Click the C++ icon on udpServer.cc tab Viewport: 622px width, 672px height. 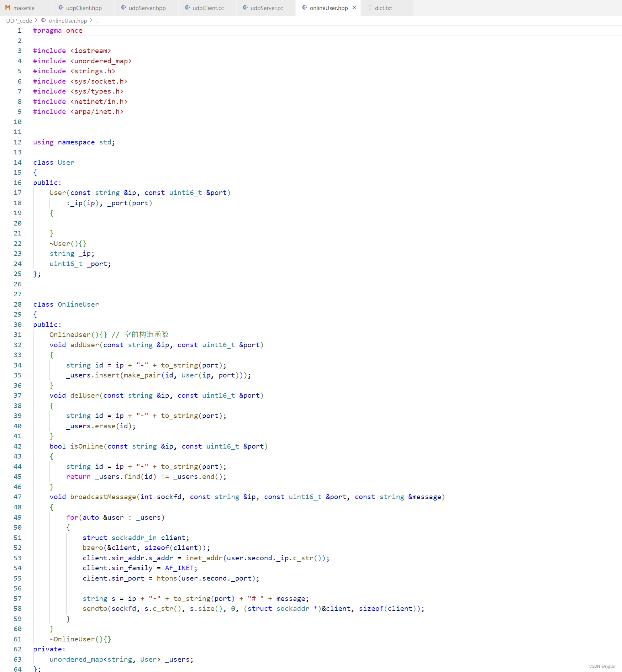(x=245, y=7)
